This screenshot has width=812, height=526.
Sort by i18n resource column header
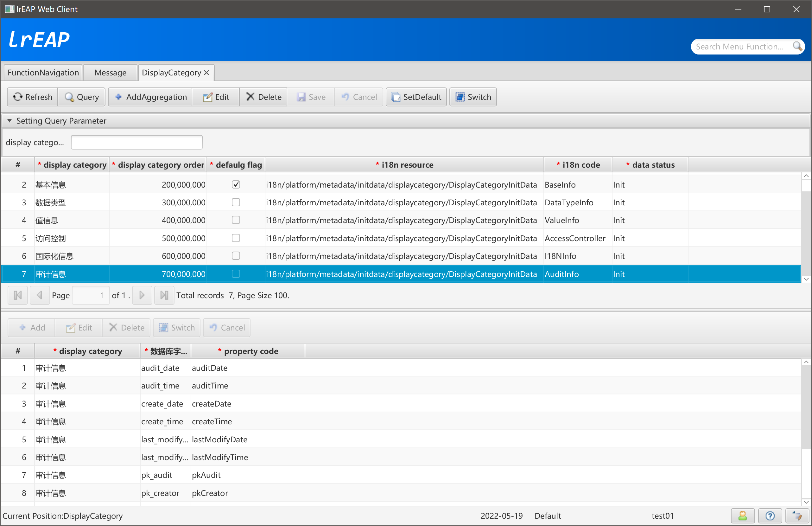[404, 165]
